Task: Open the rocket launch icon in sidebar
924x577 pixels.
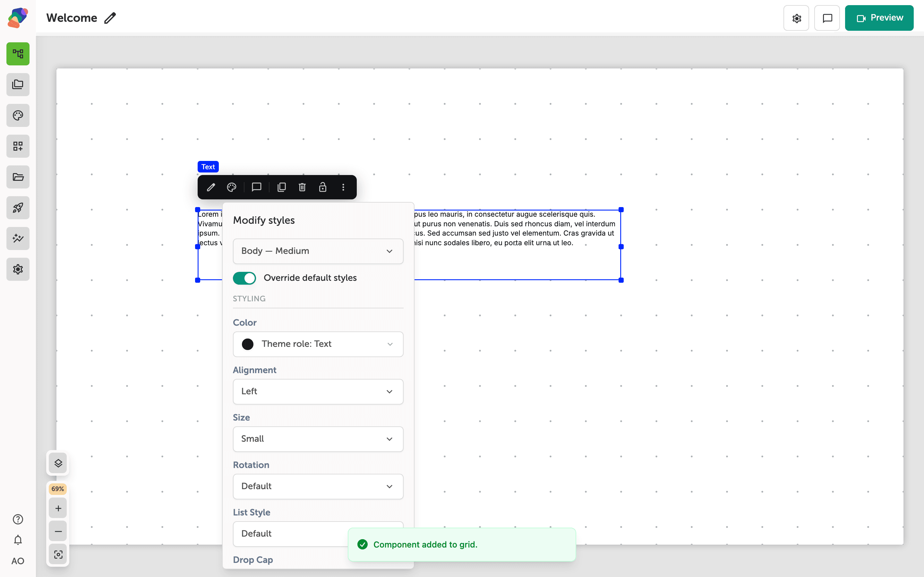Action: point(18,208)
